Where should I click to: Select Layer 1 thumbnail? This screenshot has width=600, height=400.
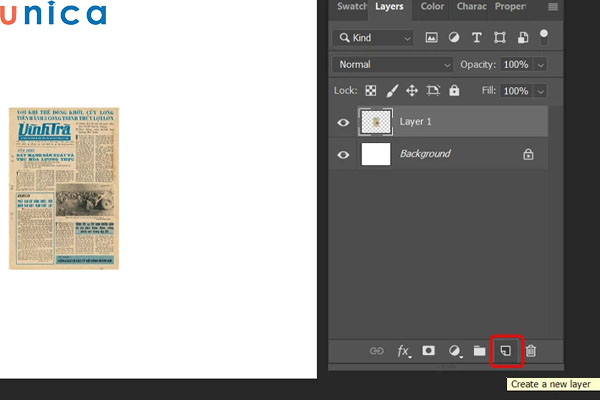(x=376, y=122)
